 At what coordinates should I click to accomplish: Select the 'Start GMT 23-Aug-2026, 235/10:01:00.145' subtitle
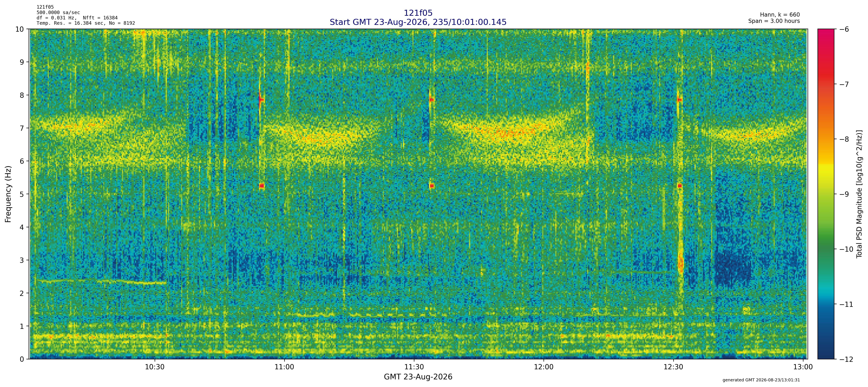(418, 22)
